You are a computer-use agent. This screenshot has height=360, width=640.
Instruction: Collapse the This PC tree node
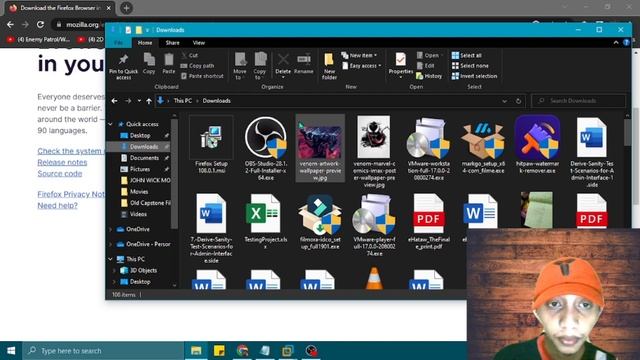point(110,259)
